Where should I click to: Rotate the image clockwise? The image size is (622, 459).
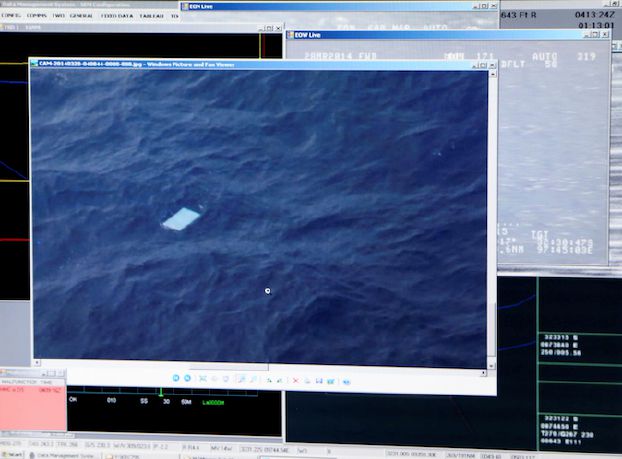268,380
